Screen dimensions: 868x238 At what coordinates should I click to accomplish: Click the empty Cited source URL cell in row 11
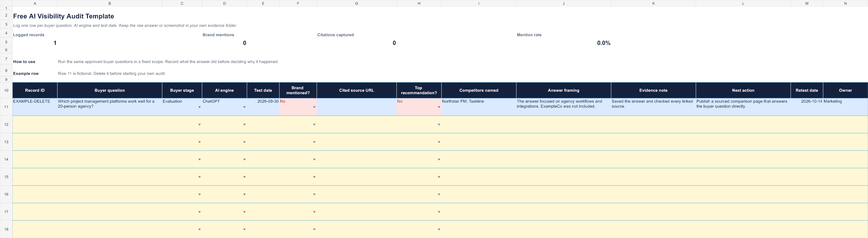click(x=356, y=107)
